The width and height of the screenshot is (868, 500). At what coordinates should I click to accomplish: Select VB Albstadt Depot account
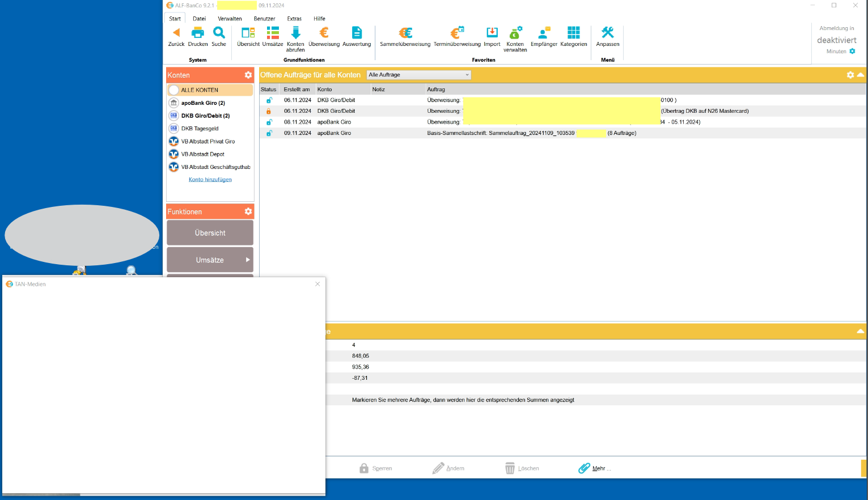(210, 154)
